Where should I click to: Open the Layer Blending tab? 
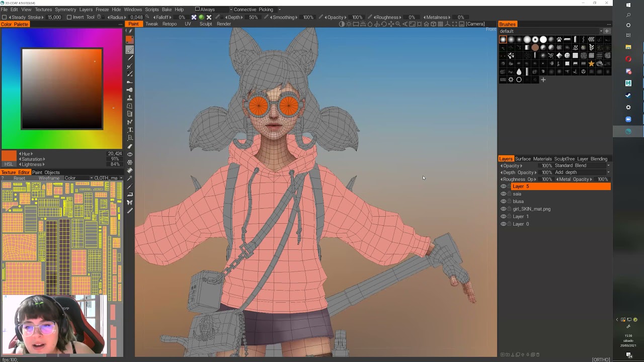[x=592, y=159]
